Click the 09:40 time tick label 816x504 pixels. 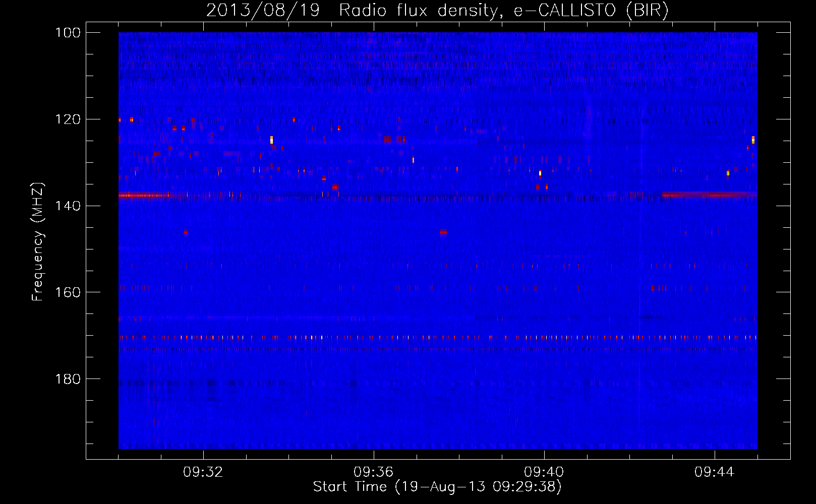coord(544,472)
